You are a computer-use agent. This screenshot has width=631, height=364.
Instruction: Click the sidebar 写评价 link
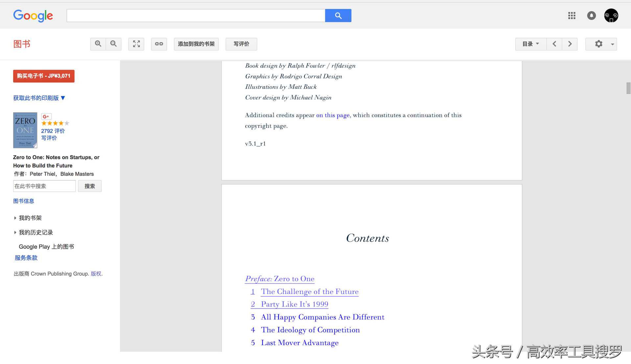[49, 138]
